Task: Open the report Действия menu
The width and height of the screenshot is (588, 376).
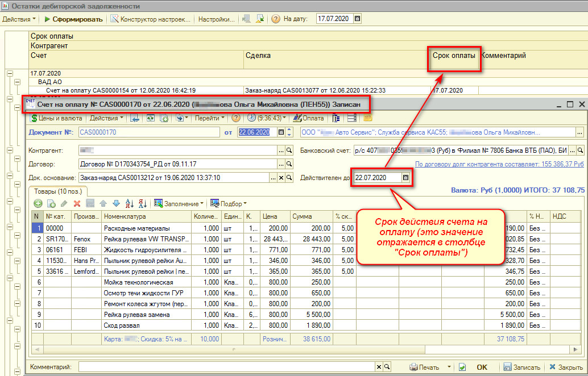Action: coord(19,19)
